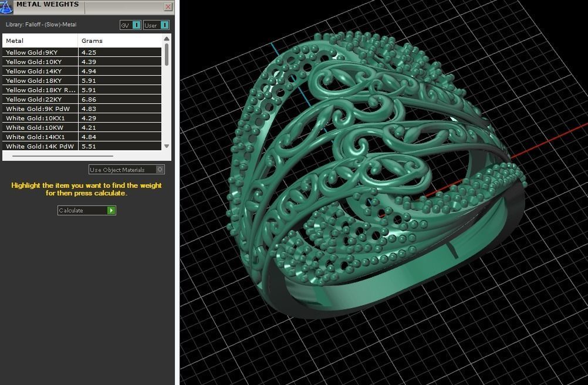Select the White Gold:10KX1 row
Image resolution: width=588 pixels, height=385 pixels.
(82, 118)
